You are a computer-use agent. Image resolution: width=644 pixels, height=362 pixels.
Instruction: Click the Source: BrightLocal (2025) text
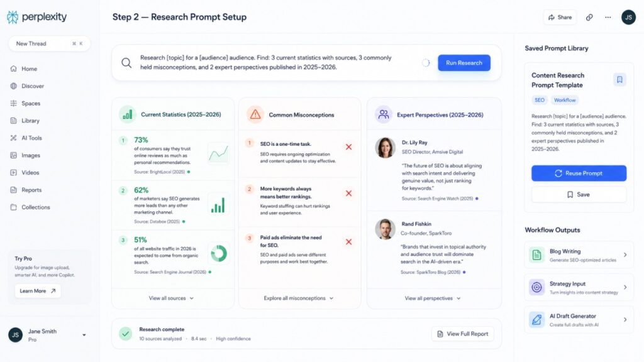pos(159,172)
